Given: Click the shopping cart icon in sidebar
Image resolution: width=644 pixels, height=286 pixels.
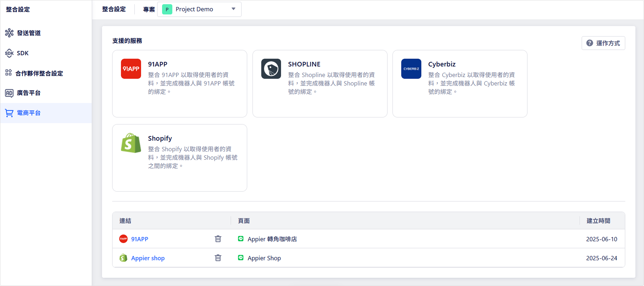Looking at the screenshot, I should coord(9,113).
